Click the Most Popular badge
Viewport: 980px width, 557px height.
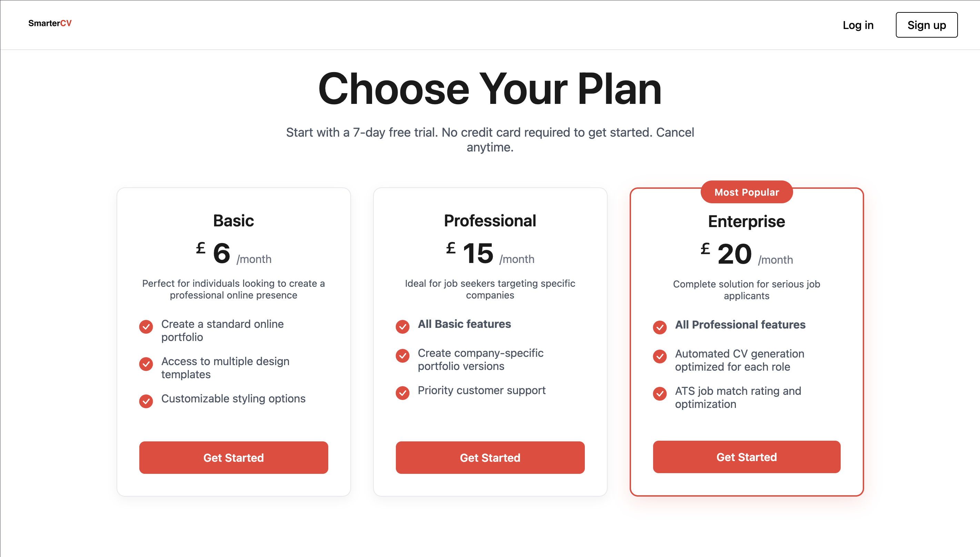click(x=747, y=192)
